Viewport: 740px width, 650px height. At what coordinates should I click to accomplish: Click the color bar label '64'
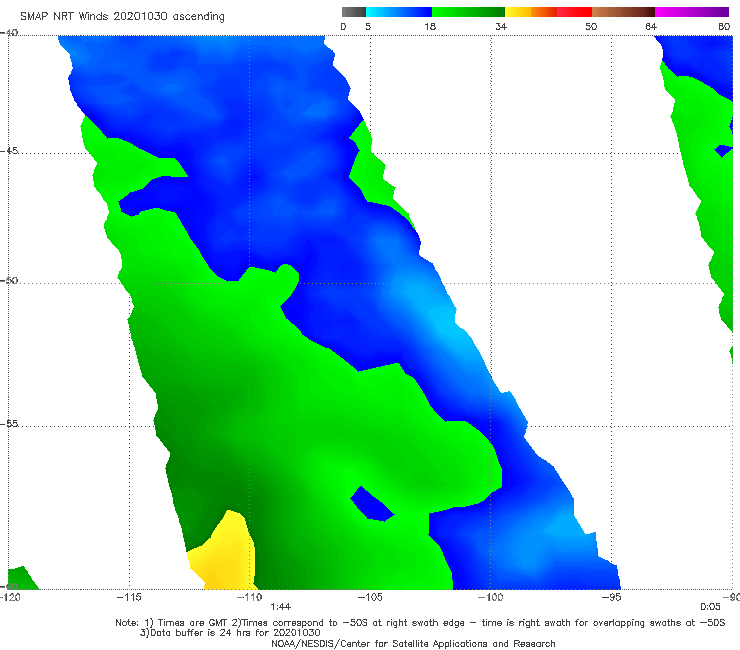(x=651, y=27)
